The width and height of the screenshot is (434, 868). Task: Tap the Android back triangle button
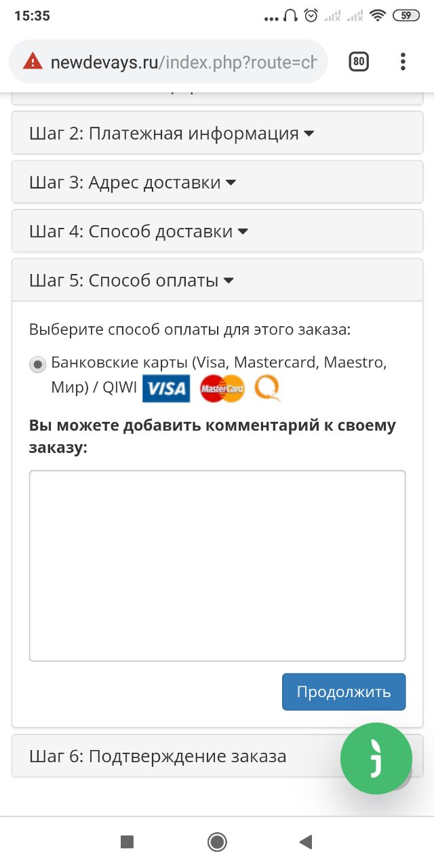[x=305, y=842]
